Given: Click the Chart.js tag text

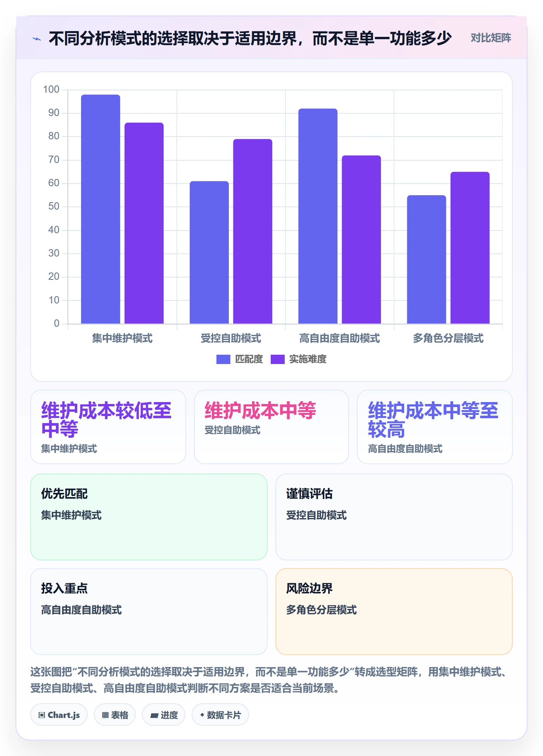Looking at the screenshot, I should click(x=64, y=715).
